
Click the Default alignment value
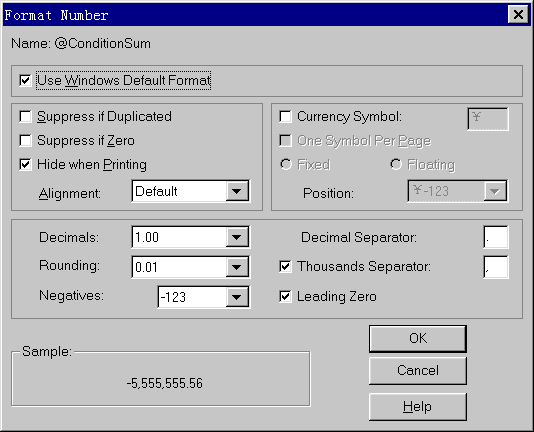(x=156, y=191)
